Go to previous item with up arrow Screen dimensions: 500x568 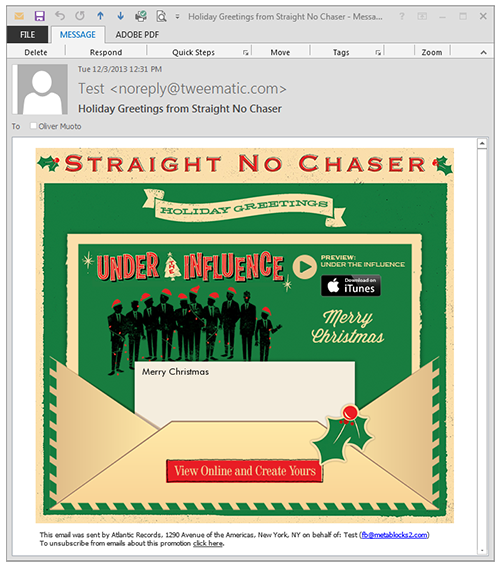(100, 16)
